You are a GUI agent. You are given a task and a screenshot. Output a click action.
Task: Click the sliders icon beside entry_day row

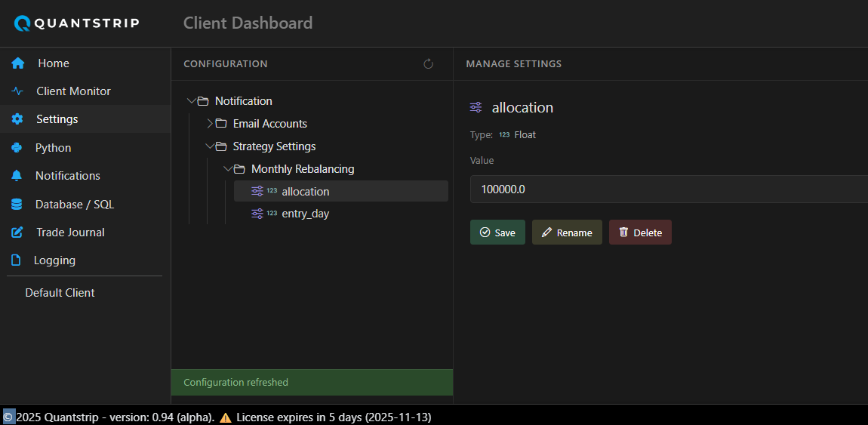pos(257,214)
